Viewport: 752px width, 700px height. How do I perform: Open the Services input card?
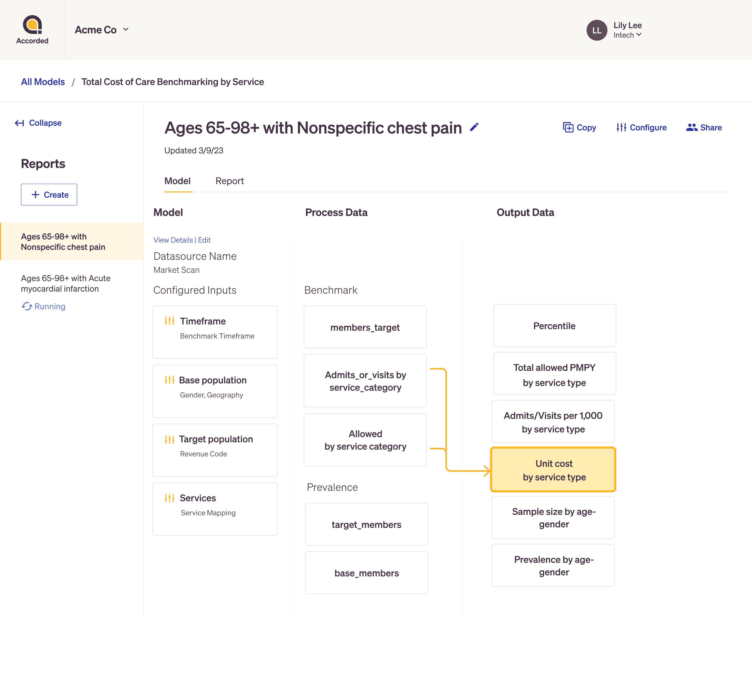(x=215, y=509)
